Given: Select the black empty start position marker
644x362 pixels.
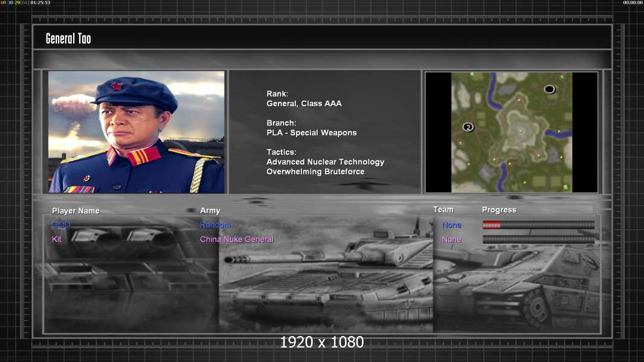Looking at the screenshot, I should (x=550, y=89).
